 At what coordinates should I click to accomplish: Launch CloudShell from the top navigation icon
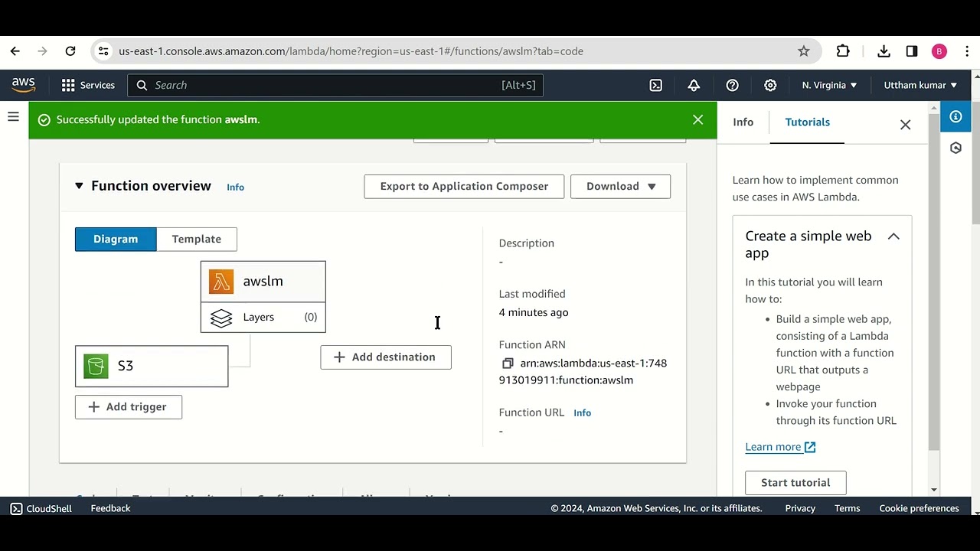point(656,85)
